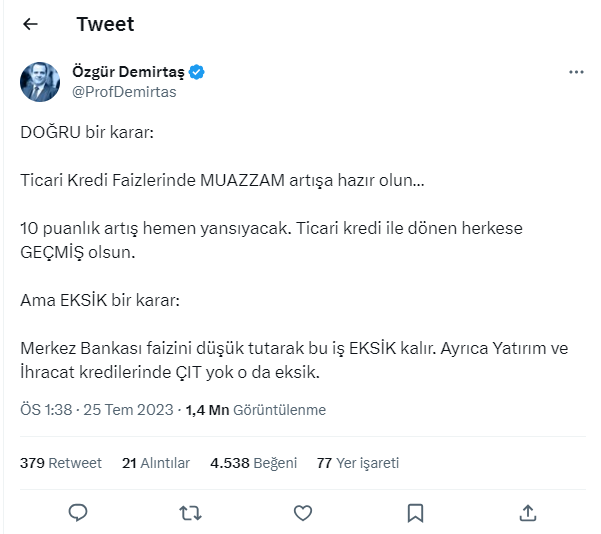Open the @ProfDemirtas handle
601x534 pixels.
click(123, 92)
